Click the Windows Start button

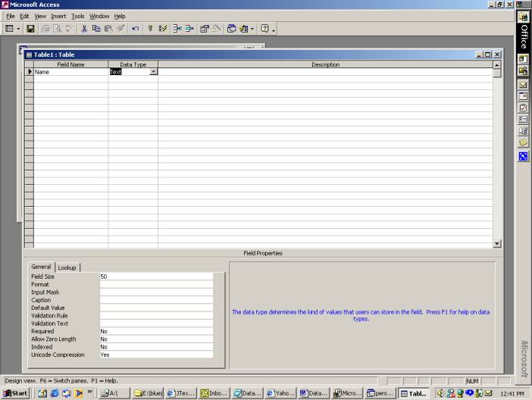(16, 393)
